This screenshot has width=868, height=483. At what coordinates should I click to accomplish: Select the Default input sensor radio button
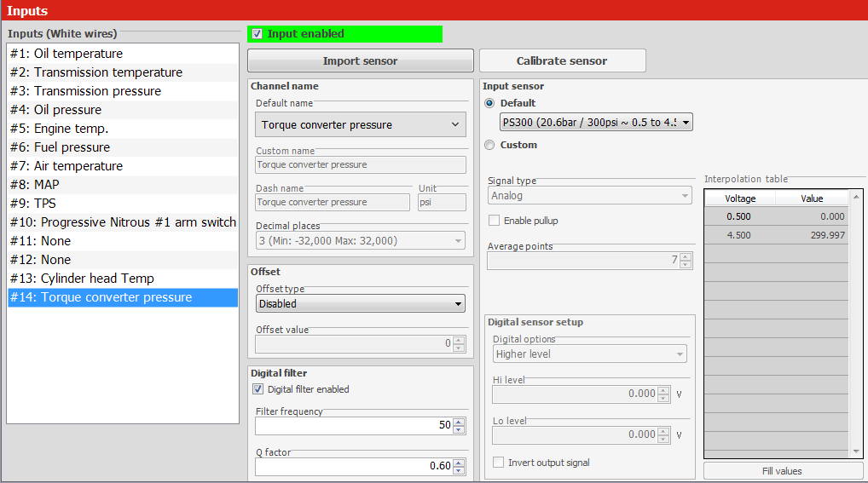pyautogui.click(x=489, y=103)
